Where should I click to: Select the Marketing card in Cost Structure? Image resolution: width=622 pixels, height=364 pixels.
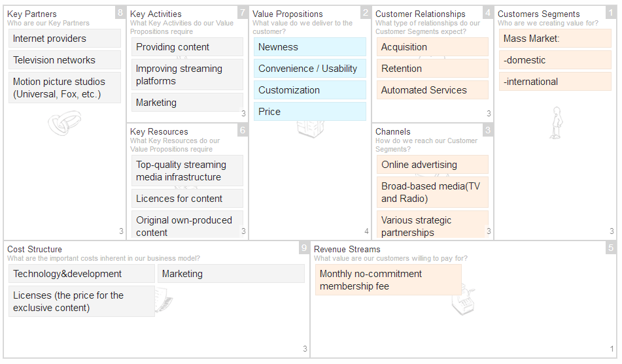(230, 274)
